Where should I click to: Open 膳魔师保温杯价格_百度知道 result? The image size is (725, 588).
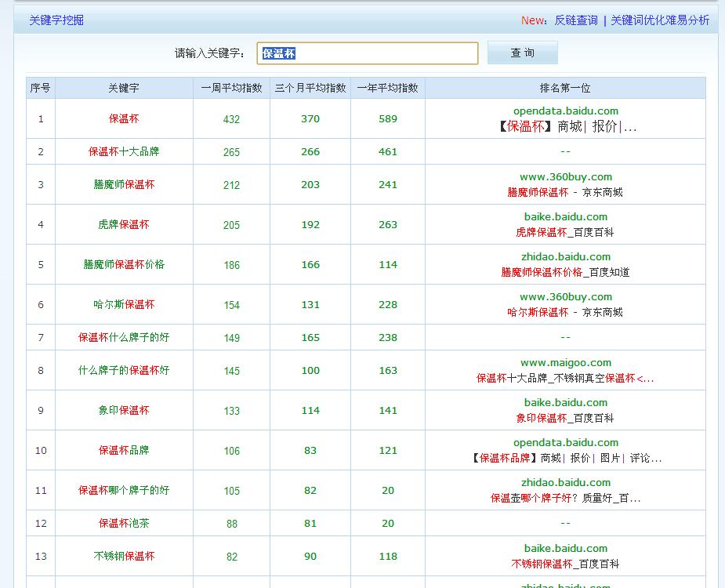click(565, 273)
